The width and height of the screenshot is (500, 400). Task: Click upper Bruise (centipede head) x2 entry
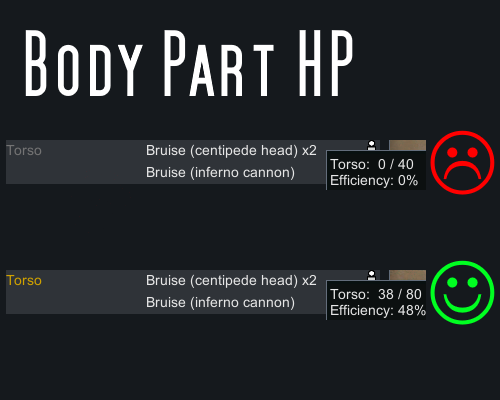click(x=231, y=151)
